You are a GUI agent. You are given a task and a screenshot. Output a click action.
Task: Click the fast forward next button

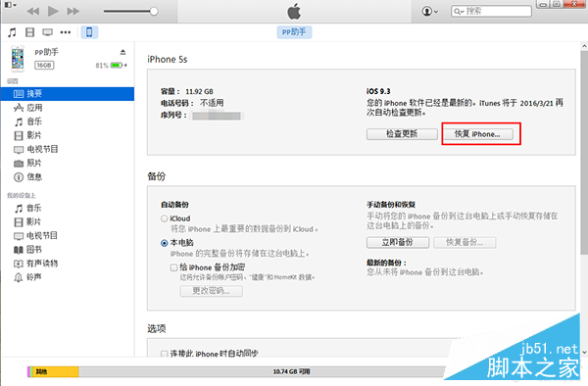click(x=73, y=11)
